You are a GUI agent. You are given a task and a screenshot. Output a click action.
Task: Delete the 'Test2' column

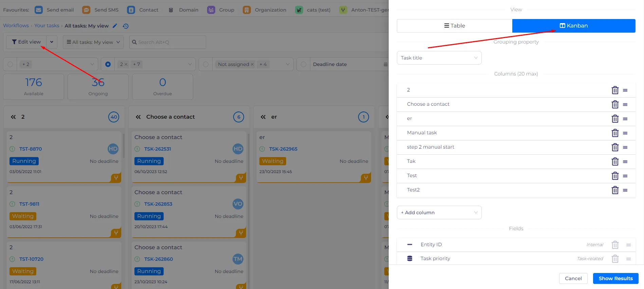pyautogui.click(x=615, y=190)
